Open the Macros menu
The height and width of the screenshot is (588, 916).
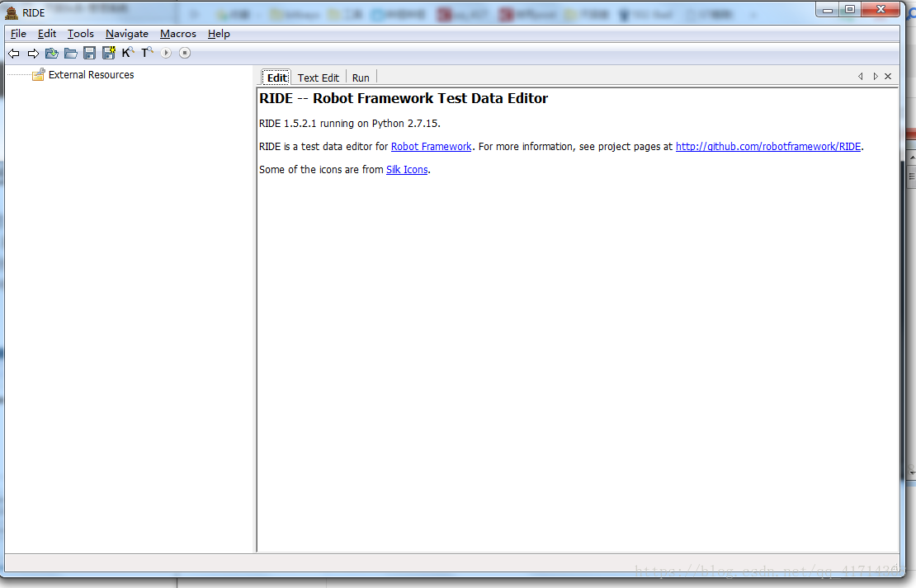pos(178,34)
